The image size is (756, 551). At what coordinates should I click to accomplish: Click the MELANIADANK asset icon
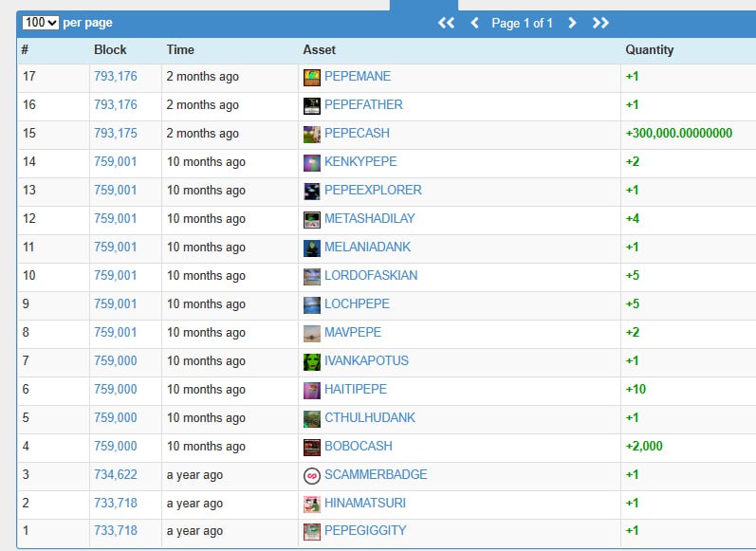coord(312,248)
